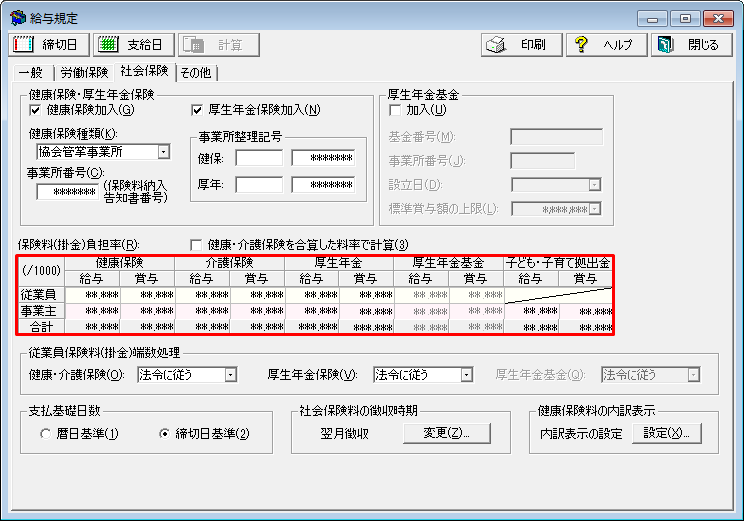Viewport: 744px width, 521px height.
Task: Enable 厚生年金基金 加入 checkbox
Action: click(x=394, y=110)
